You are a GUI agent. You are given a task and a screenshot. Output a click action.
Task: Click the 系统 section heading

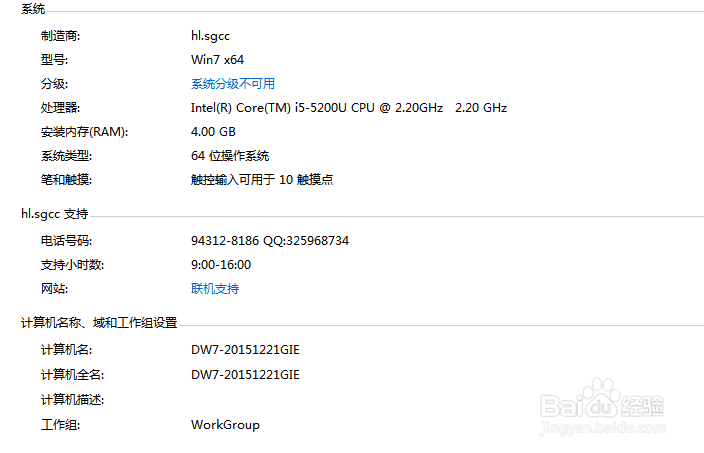33,9
